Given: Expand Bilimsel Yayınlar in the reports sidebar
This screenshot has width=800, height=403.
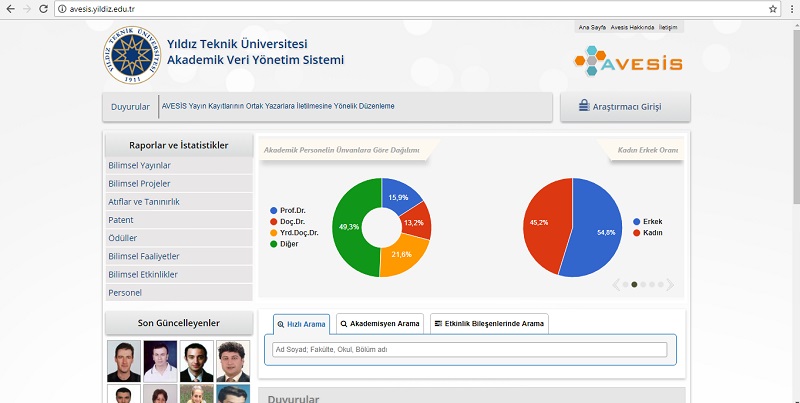Looking at the screenshot, I should click(x=140, y=165).
